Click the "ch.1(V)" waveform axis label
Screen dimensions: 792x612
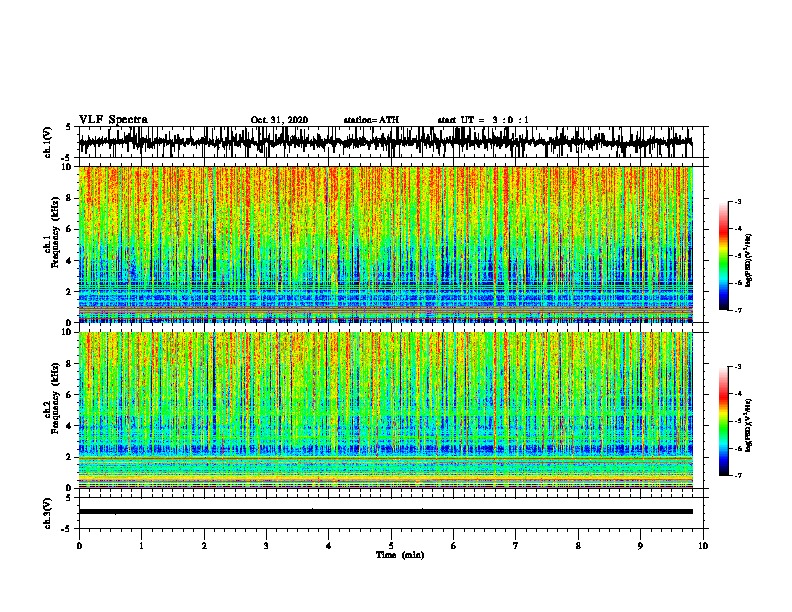click(x=47, y=142)
